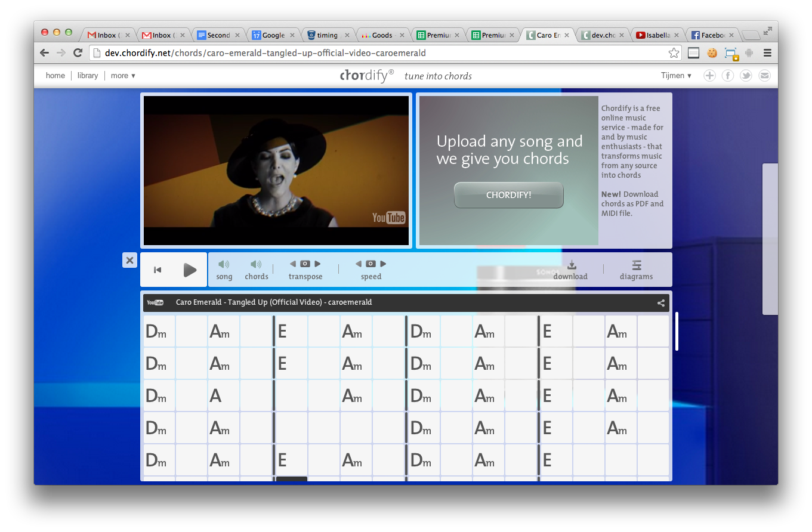Viewport: 812px width, 532px height.
Task: Click the screen capture extension icon
Action: 731,54
